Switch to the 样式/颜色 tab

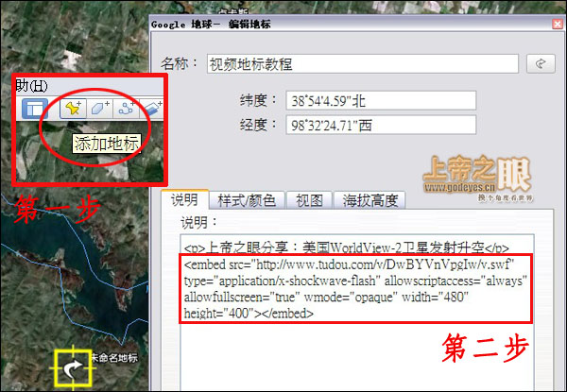247,200
